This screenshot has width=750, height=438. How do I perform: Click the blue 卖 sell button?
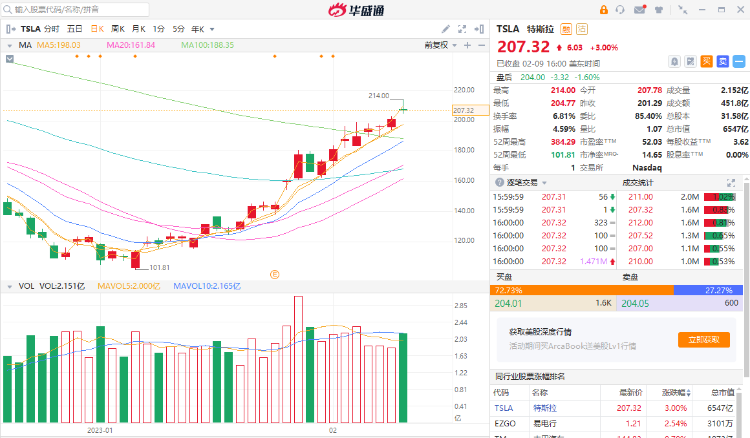723,61
